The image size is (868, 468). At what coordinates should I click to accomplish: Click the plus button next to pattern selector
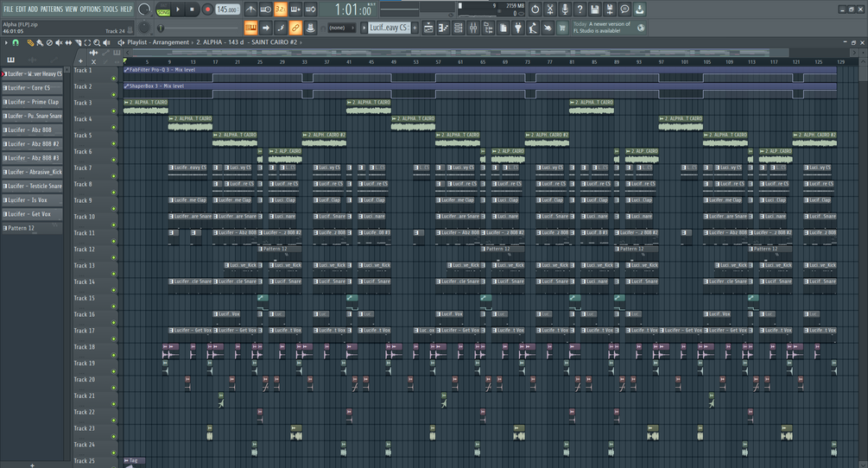pyautogui.click(x=415, y=28)
